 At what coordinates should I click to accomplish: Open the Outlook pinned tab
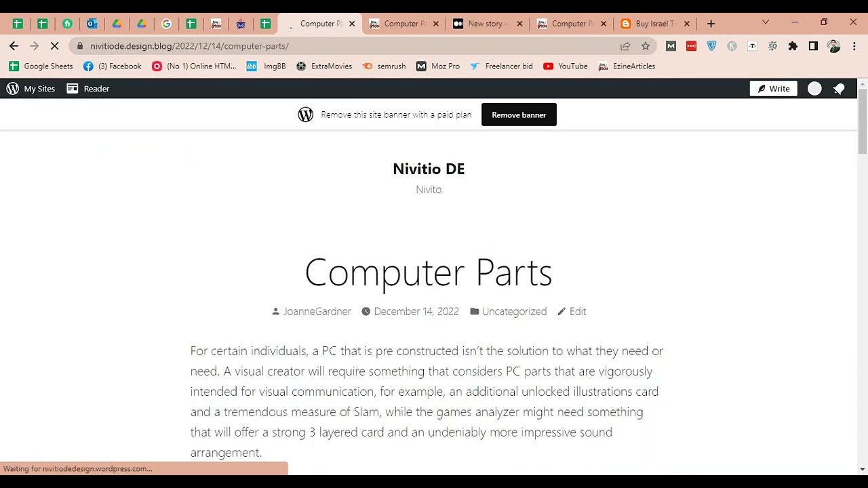coord(92,24)
